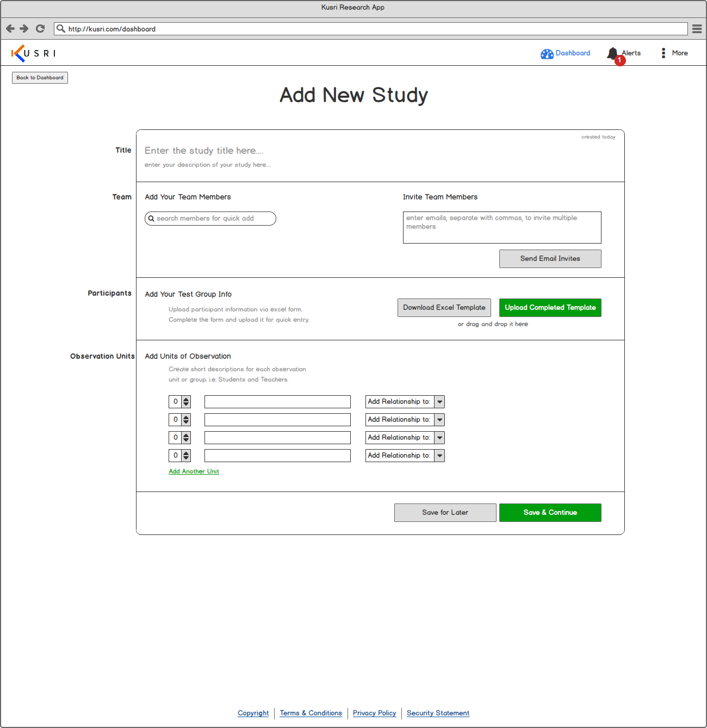Viewport: 707px width, 728px height.
Task: Open the Copyright footer link
Action: click(x=253, y=713)
